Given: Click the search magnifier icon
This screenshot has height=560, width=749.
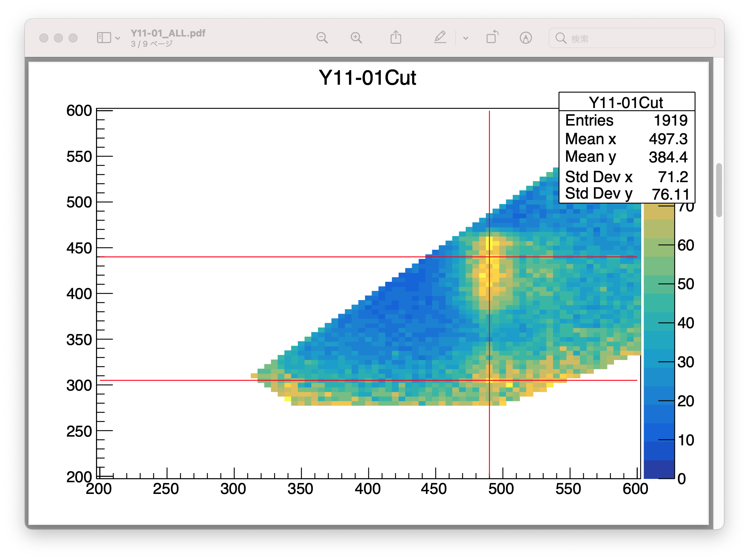Looking at the screenshot, I should tap(561, 38).
